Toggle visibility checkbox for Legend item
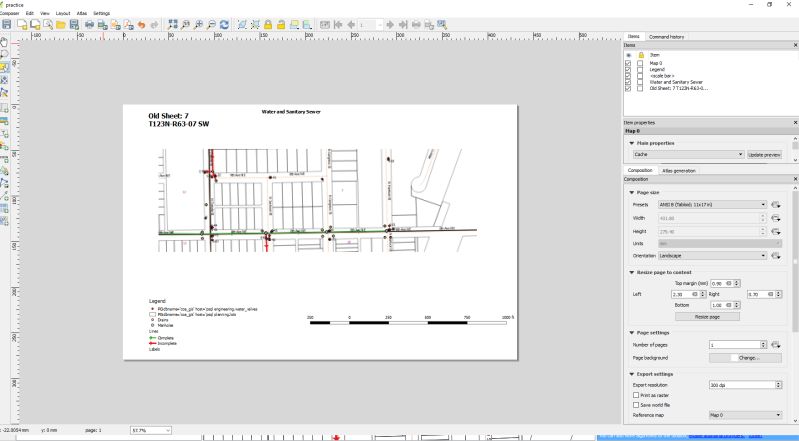This screenshot has height=441, width=799. [628, 69]
